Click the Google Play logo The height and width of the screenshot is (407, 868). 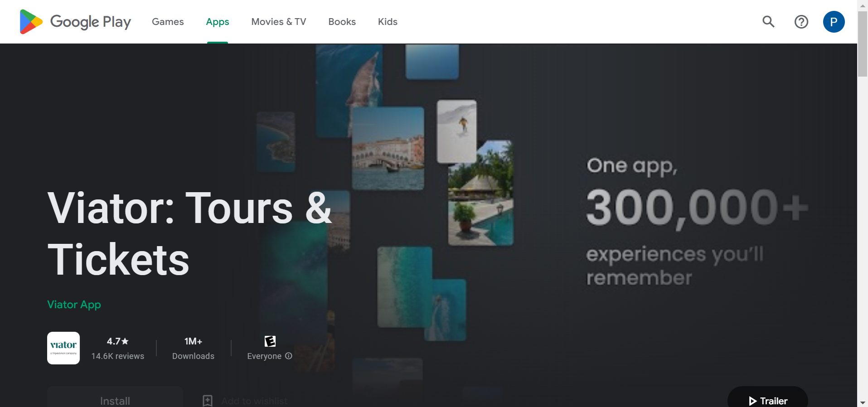pos(75,22)
